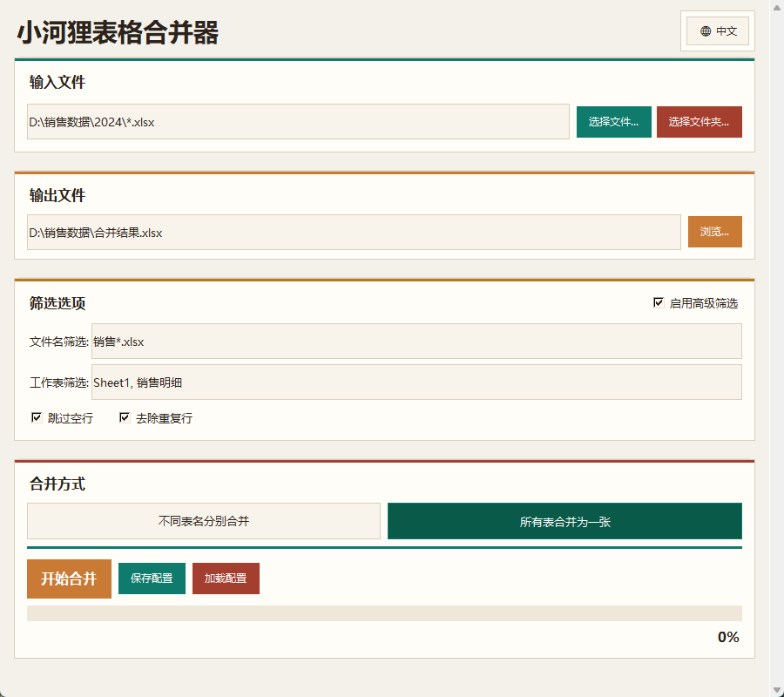Click scrollbar down arrow
This screenshot has height=697, width=784.
[x=776, y=691]
